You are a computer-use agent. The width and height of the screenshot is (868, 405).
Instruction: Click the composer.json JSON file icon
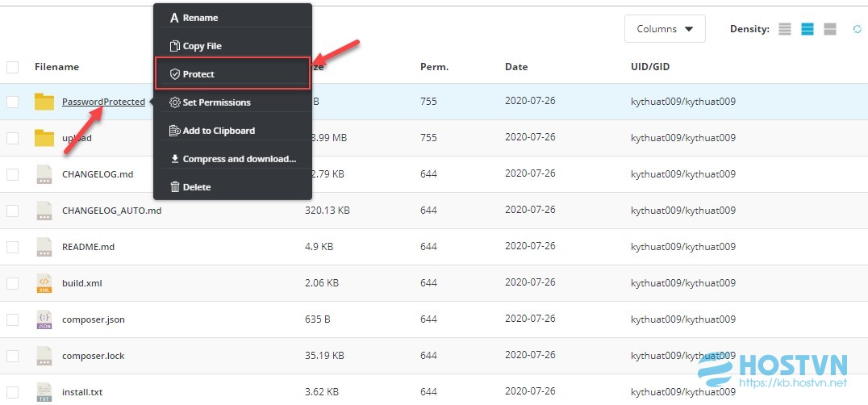(x=44, y=319)
